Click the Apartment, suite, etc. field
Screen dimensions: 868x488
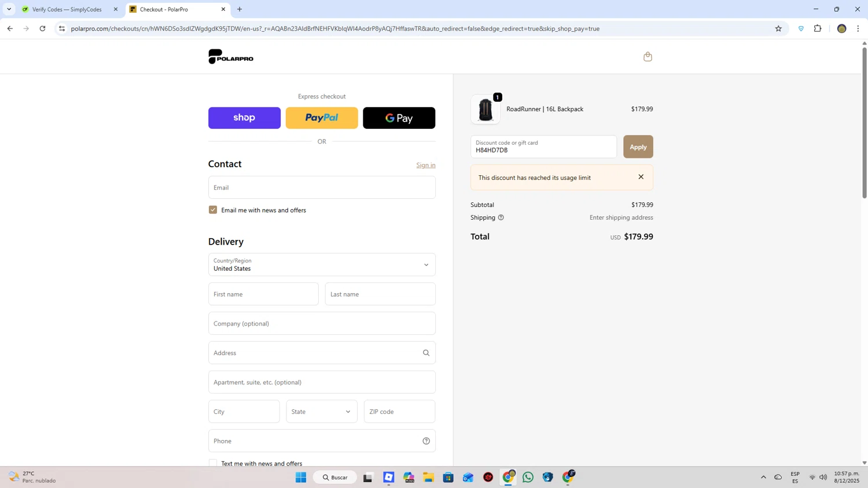click(322, 382)
